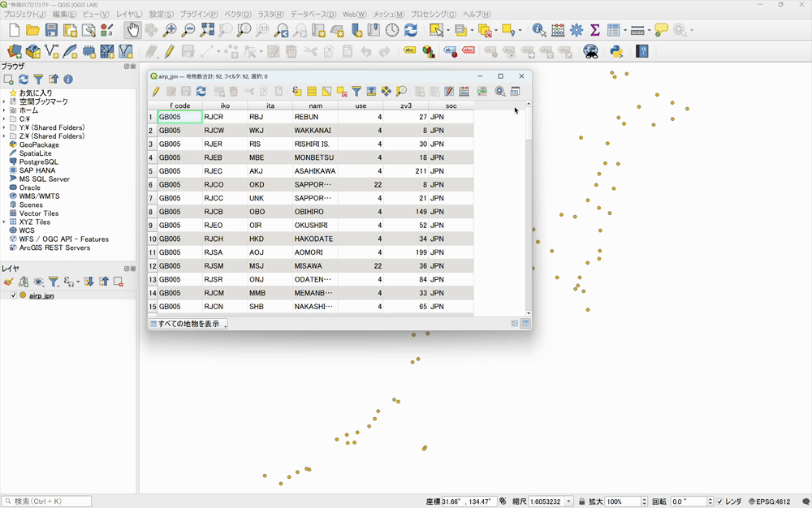812x508 pixels.
Task: Save the project via the floppy disk icon
Action: pyautogui.click(x=51, y=30)
